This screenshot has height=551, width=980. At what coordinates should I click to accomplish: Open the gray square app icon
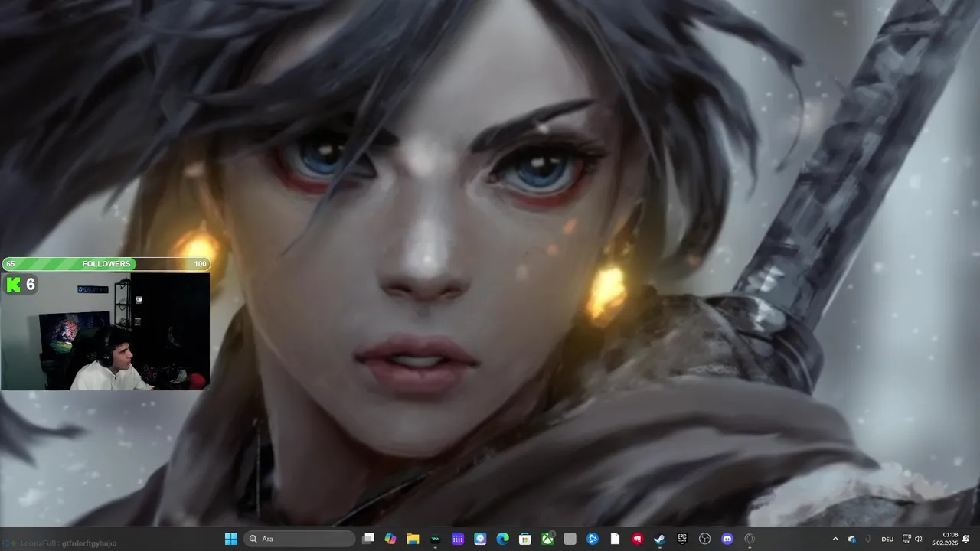(570, 539)
